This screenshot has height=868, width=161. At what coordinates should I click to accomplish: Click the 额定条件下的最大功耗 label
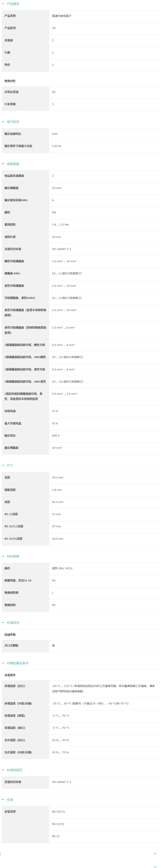click(19, 146)
